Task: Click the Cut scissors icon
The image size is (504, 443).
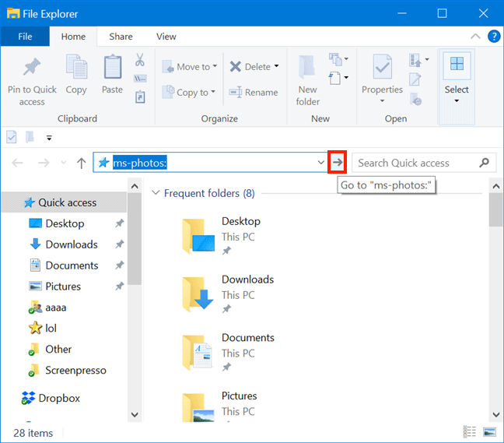Action: click(140, 60)
